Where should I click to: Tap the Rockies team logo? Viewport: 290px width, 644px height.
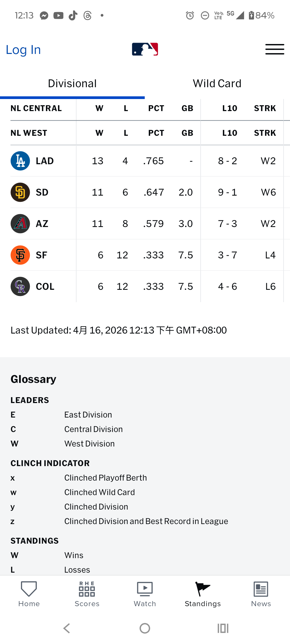click(20, 287)
